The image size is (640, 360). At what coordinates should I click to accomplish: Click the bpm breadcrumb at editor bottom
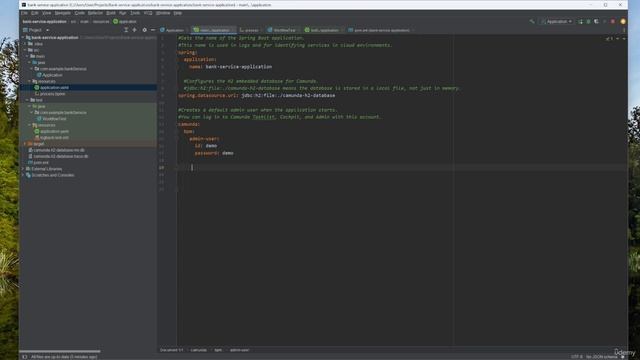[x=218, y=350]
